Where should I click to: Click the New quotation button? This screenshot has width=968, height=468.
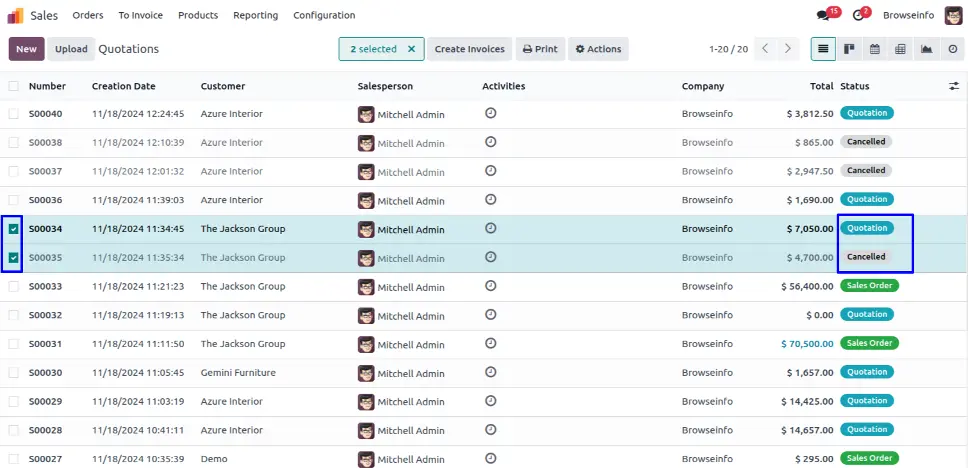pos(26,49)
